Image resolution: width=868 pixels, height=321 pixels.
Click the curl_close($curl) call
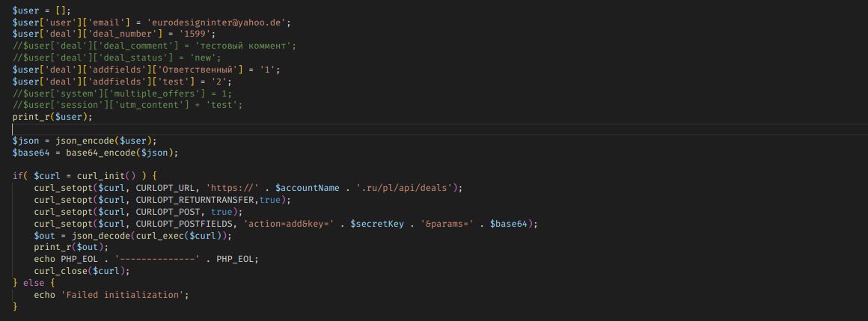click(82, 271)
